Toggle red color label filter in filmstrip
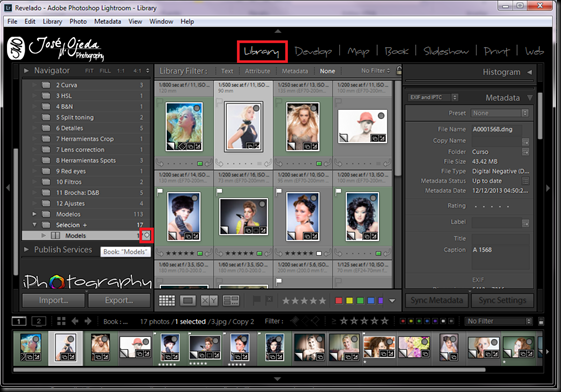The height and width of the screenshot is (392, 561). point(403,321)
